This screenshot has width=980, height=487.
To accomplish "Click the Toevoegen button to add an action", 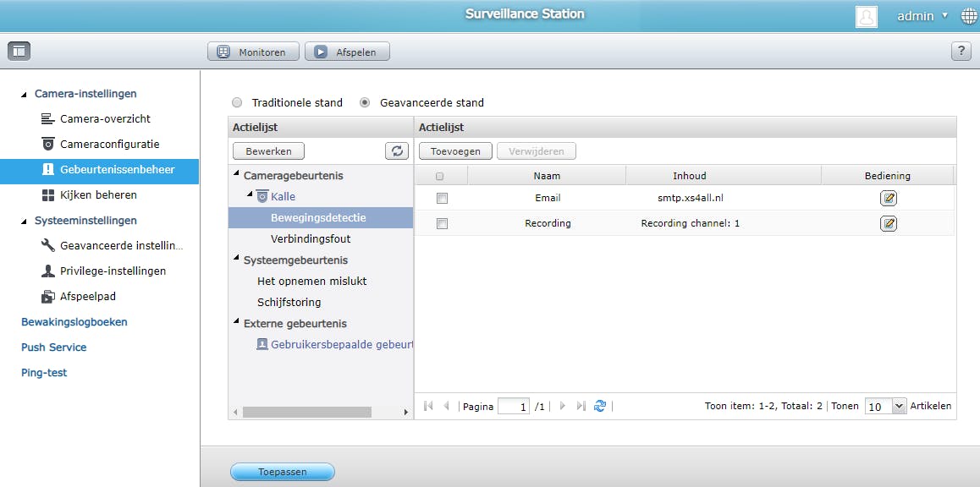I will (x=454, y=150).
